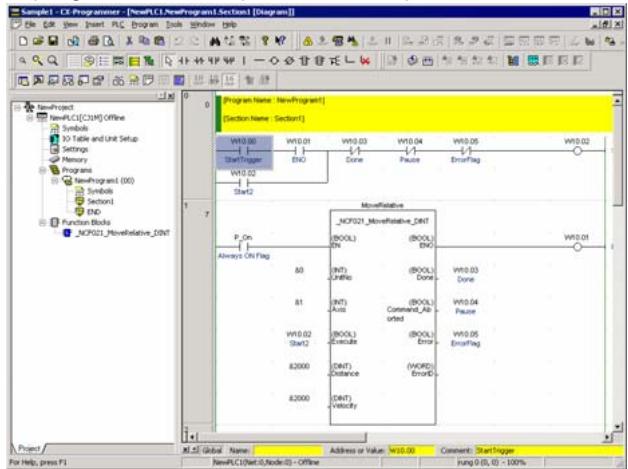Click the ladder diagram vertical scrollbar
This screenshot has height=469, width=628.
(618, 262)
